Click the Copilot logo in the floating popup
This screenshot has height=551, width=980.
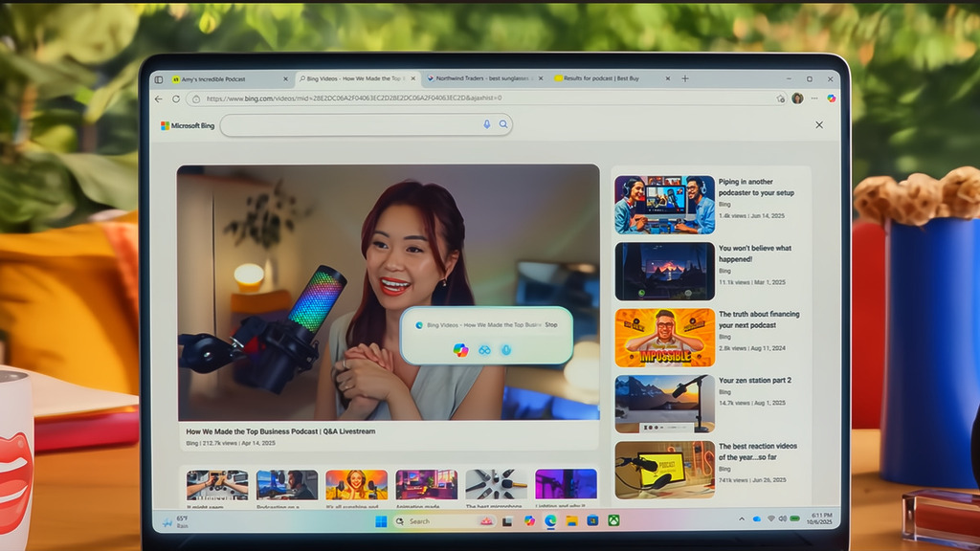[x=460, y=350]
